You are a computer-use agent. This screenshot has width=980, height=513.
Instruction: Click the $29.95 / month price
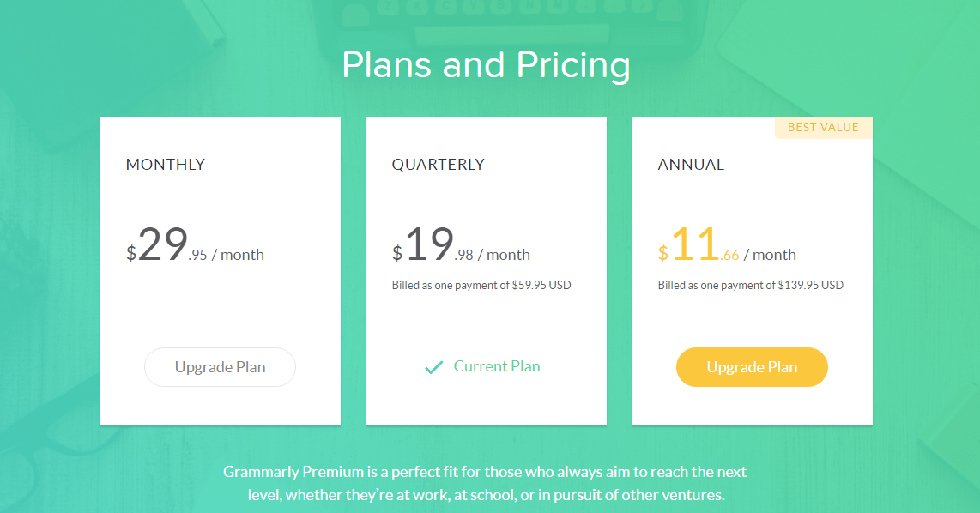(195, 245)
